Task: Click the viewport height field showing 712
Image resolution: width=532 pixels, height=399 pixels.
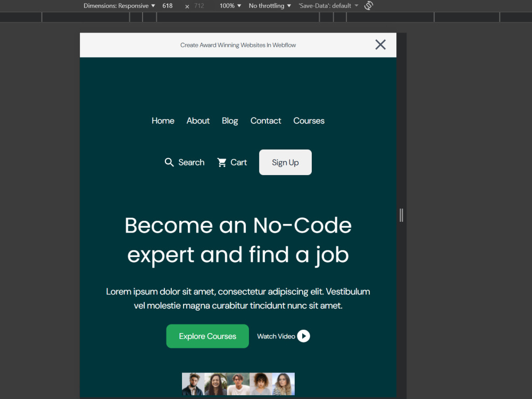Action: click(199, 6)
